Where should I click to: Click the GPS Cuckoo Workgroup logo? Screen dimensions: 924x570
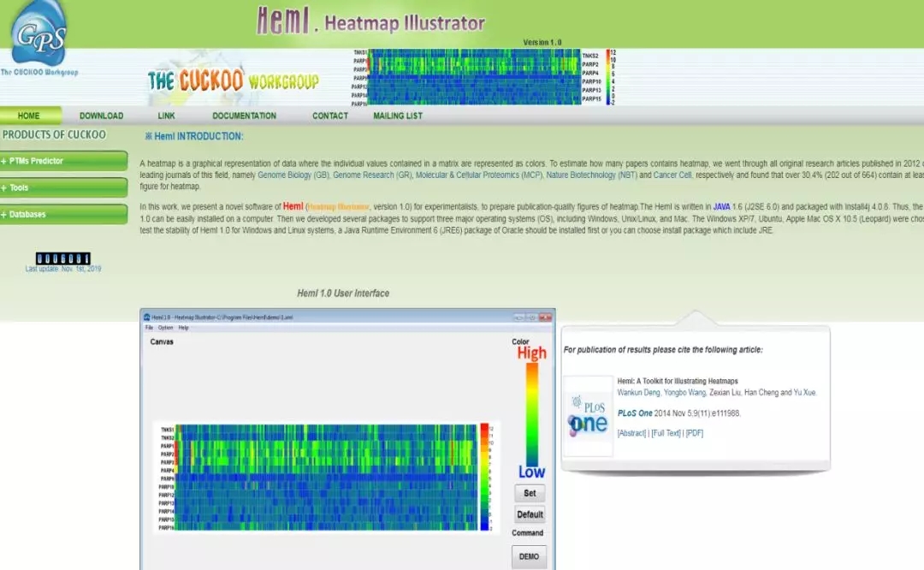(38, 39)
